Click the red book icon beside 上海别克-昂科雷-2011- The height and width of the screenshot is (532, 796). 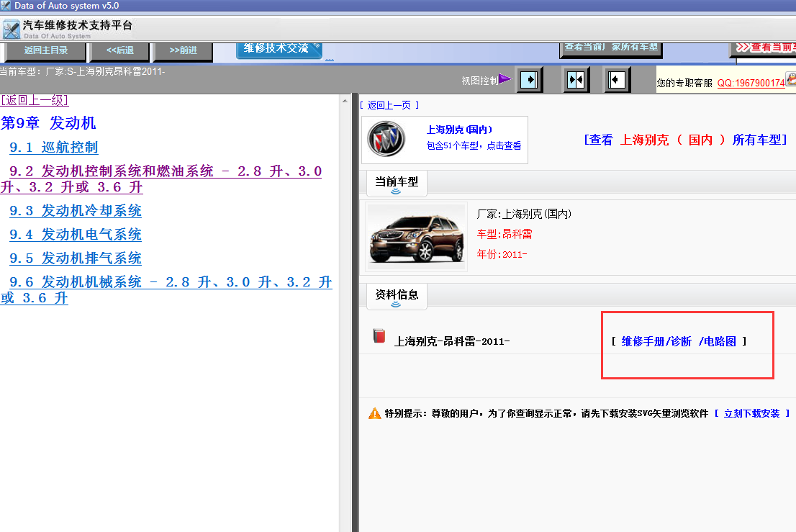(379, 335)
